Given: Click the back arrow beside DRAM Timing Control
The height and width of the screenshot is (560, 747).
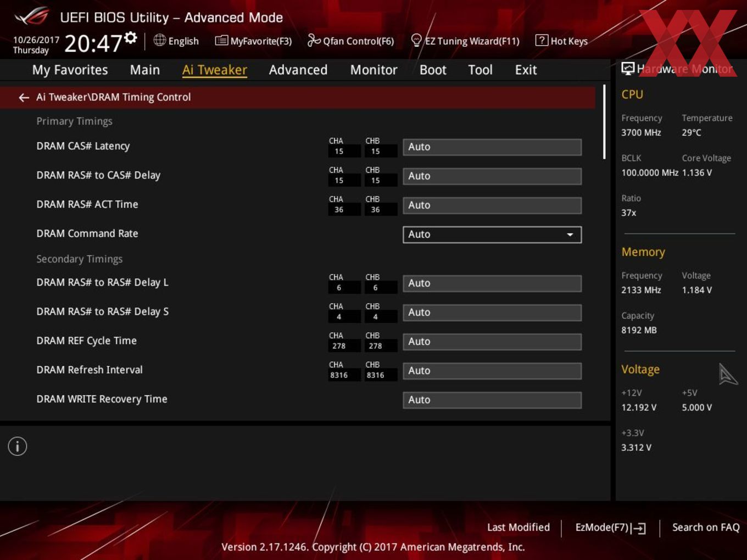Looking at the screenshot, I should click(x=24, y=98).
